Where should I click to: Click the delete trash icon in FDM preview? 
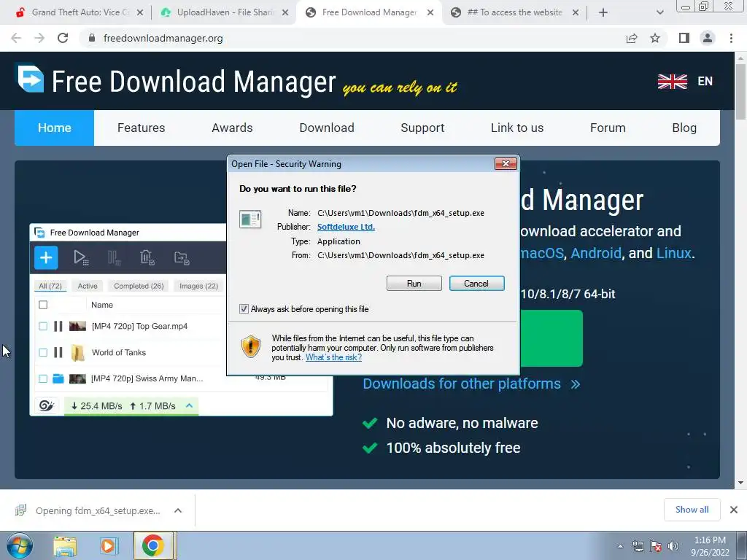point(147,257)
